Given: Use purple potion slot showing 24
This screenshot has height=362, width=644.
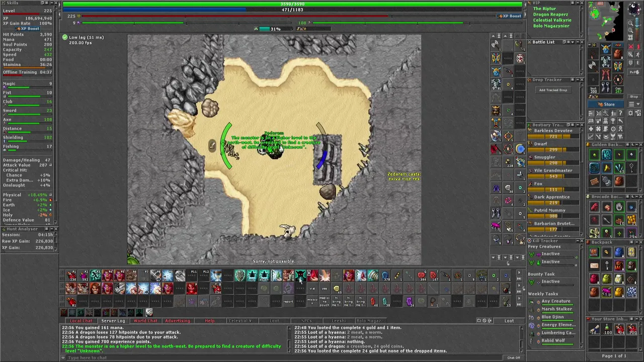Looking at the screenshot, I should [410, 301].
